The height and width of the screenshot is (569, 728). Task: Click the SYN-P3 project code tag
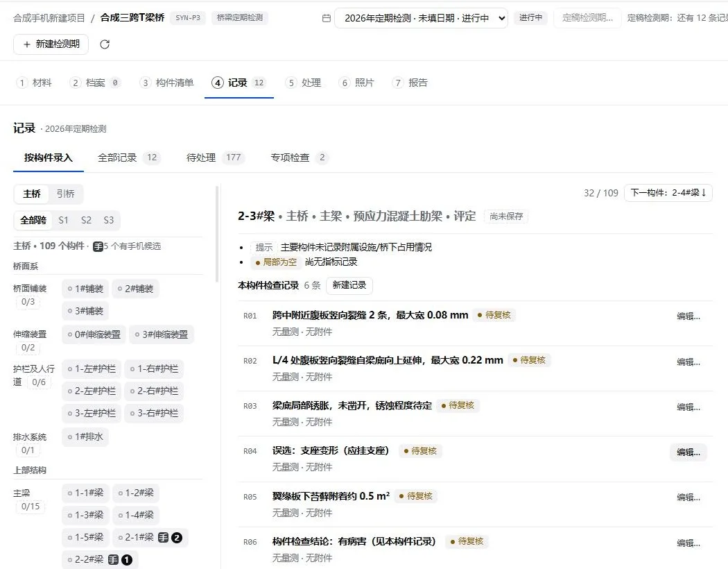[188, 17]
